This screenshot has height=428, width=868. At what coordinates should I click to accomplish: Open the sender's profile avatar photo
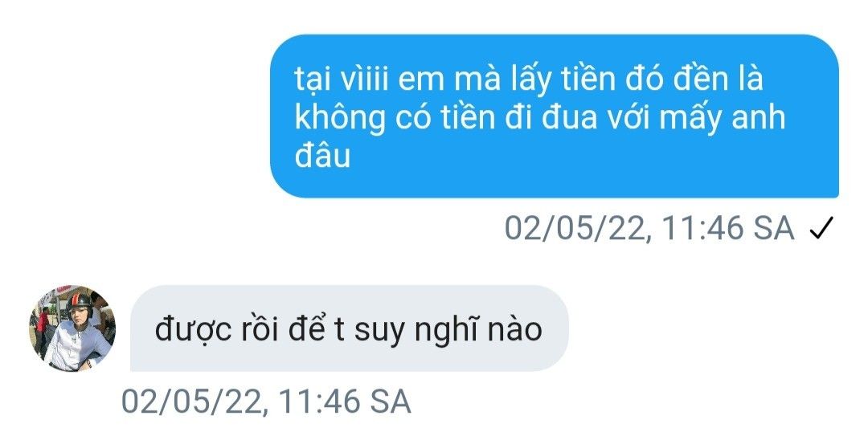[72, 328]
